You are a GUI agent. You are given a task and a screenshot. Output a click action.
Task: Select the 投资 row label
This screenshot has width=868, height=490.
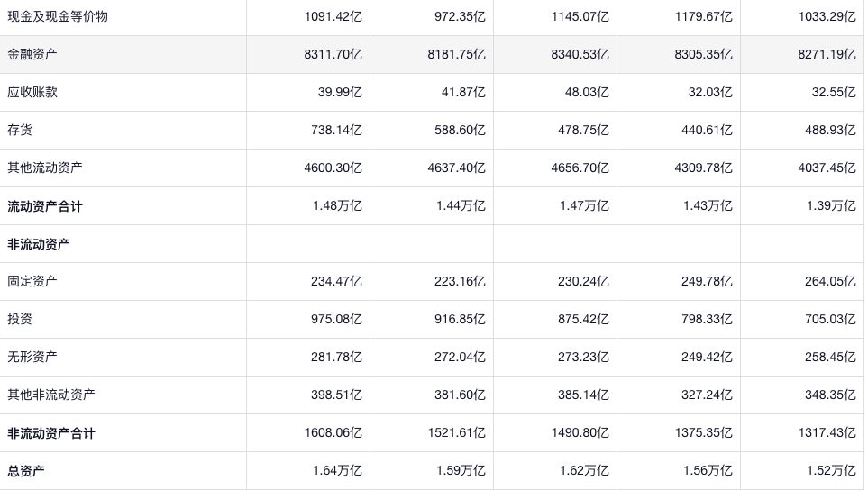point(20,319)
